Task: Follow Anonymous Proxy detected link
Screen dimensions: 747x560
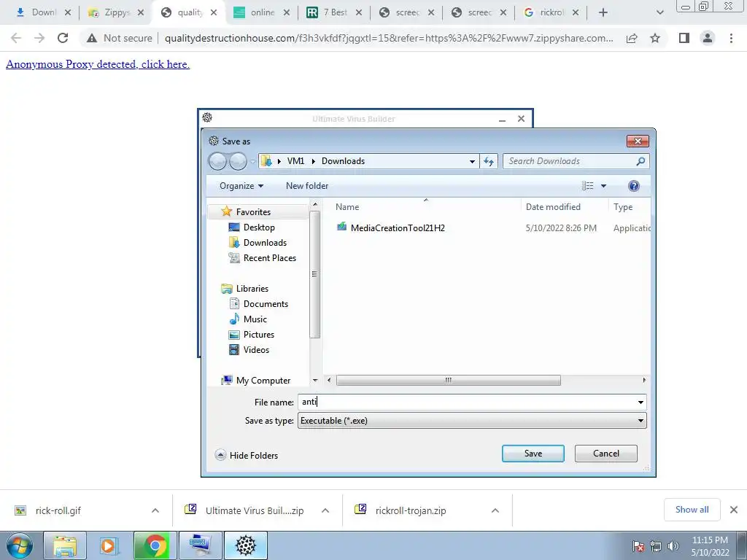Action: point(98,64)
